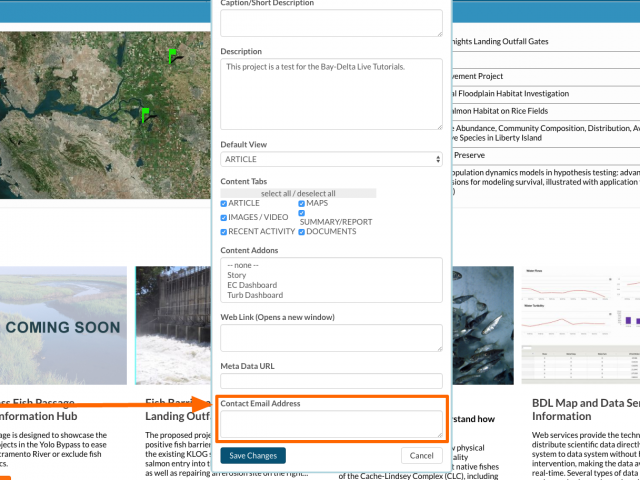Uncheck the RECENT ACTIVITY checkbox
Image resolution: width=640 pixels, height=480 pixels.
(224, 232)
